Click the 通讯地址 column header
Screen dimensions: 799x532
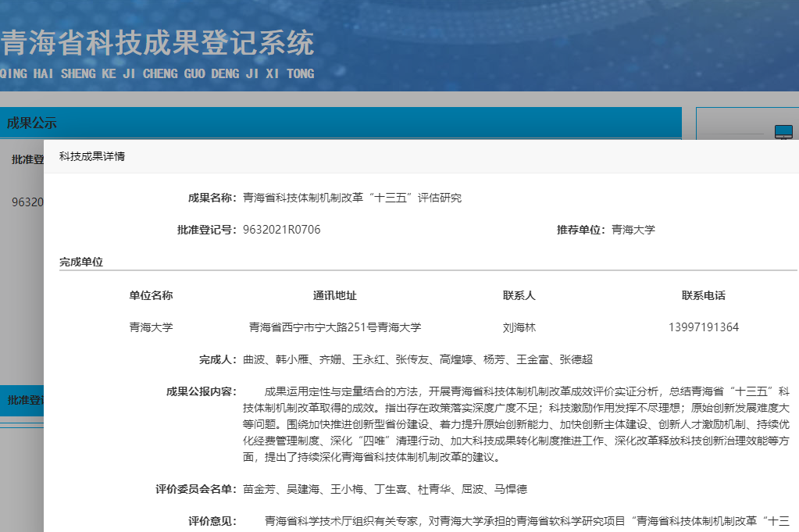point(334,295)
